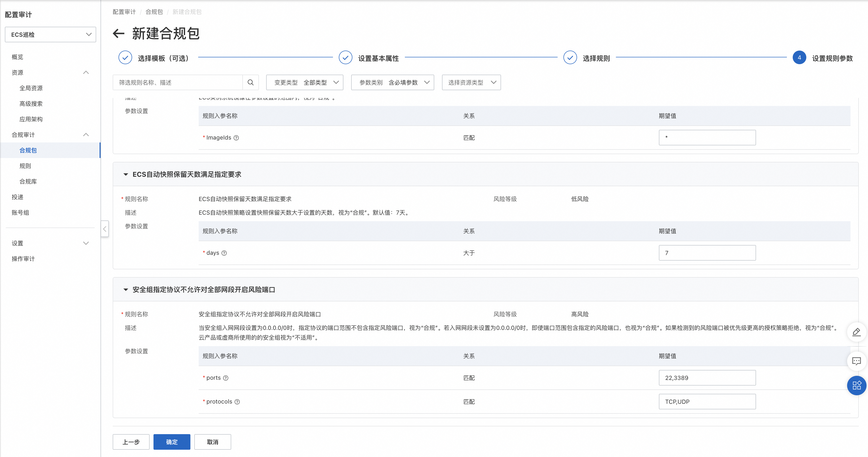Click help icon next to protocols parameter
Screen dimensions: 868x457
pyautogui.click(x=237, y=402)
